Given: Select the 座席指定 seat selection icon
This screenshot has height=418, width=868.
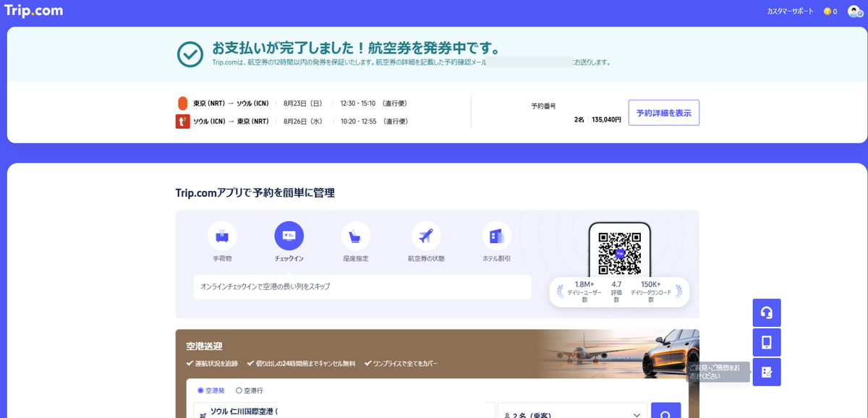Looking at the screenshot, I should (x=356, y=236).
